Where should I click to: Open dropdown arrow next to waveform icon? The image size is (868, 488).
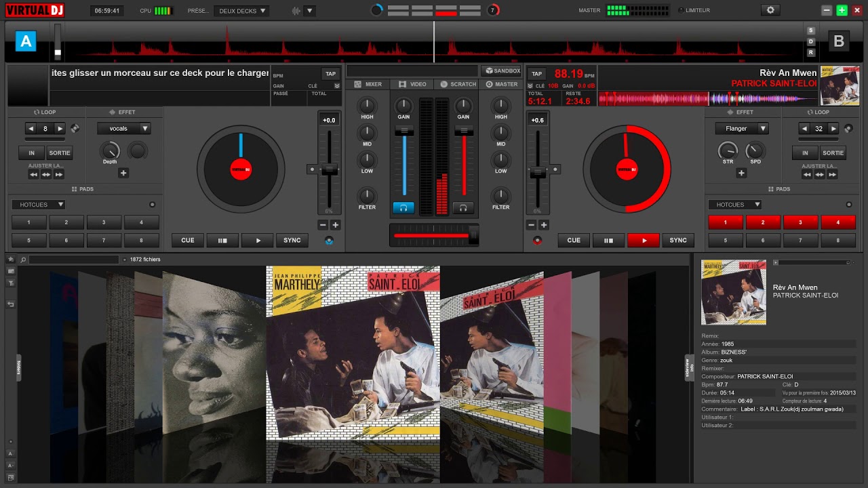pyautogui.click(x=309, y=11)
